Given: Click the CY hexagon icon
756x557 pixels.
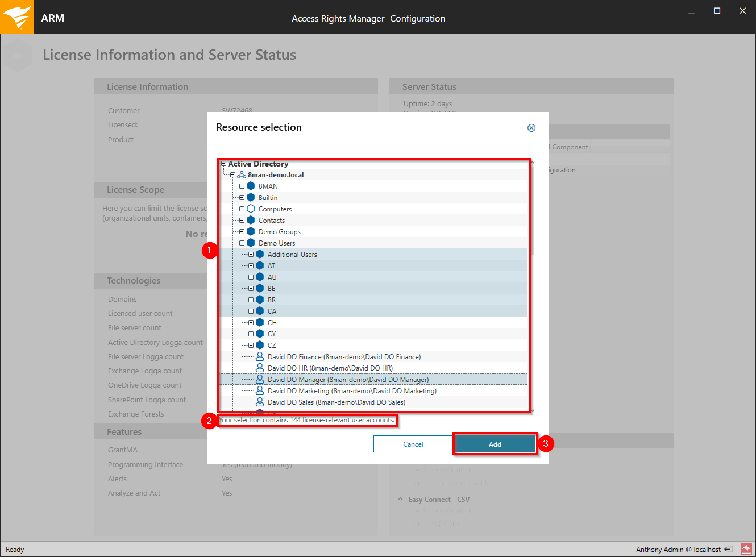Looking at the screenshot, I should pos(260,334).
